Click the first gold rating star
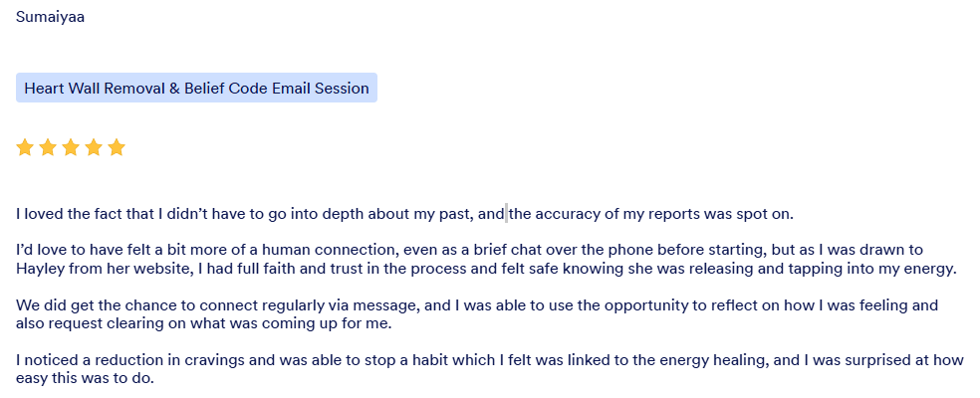 pos(25,148)
